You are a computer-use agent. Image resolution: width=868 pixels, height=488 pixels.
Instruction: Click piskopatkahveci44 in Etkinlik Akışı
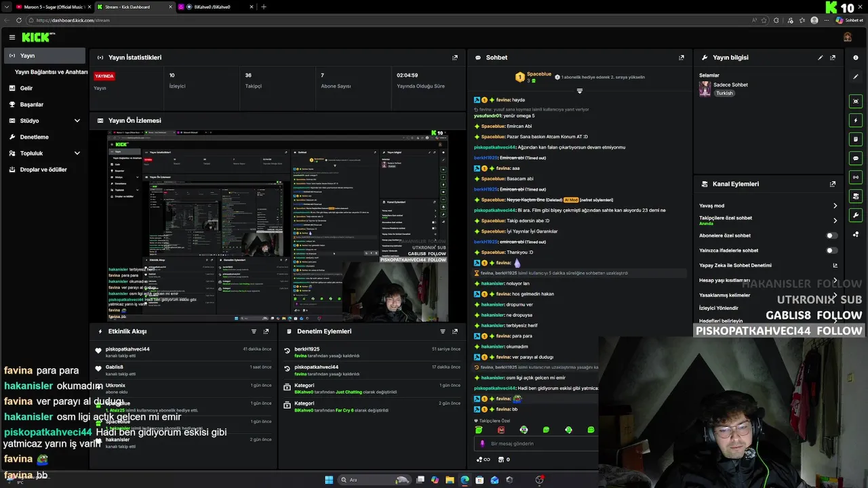click(x=127, y=349)
